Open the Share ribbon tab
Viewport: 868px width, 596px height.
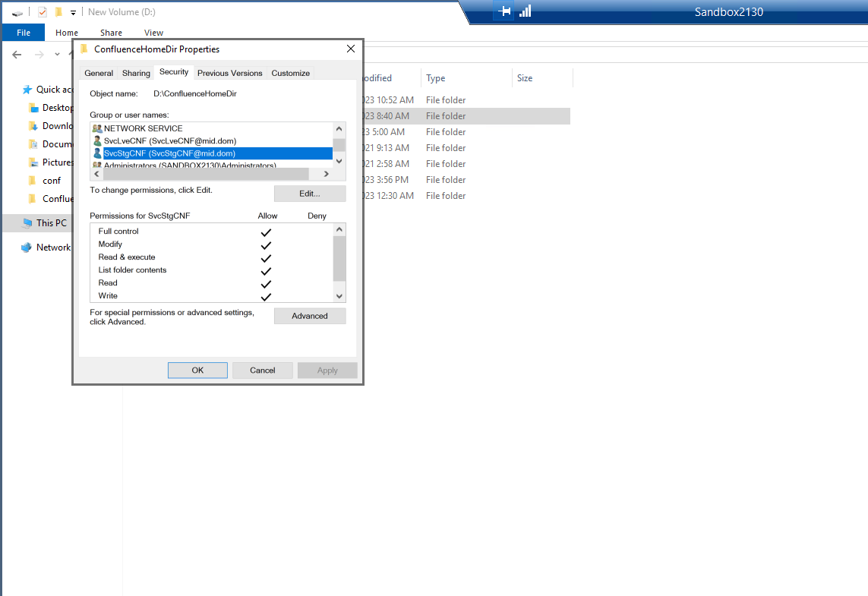pos(111,33)
